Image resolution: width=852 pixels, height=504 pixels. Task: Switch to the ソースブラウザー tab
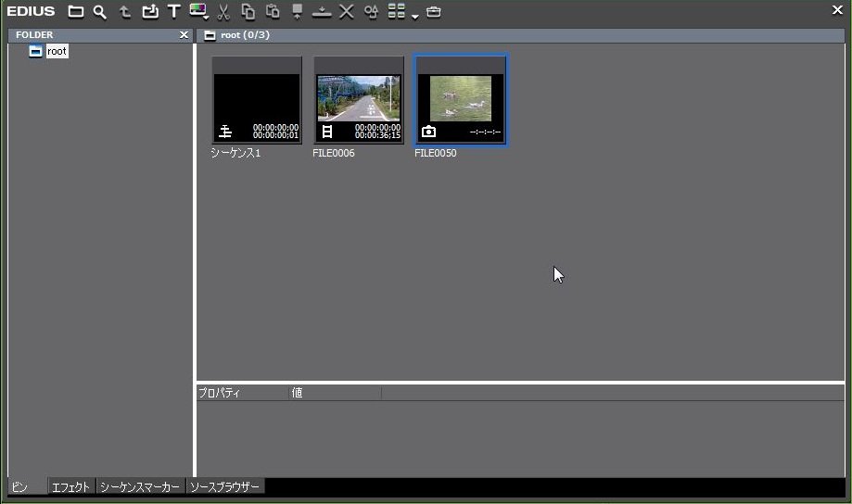coord(225,486)
